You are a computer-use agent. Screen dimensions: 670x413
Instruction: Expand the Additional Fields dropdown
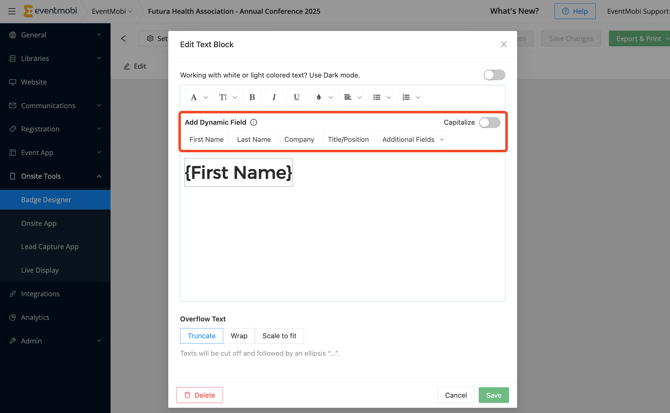pyautogui.click(x=413, y=140)
